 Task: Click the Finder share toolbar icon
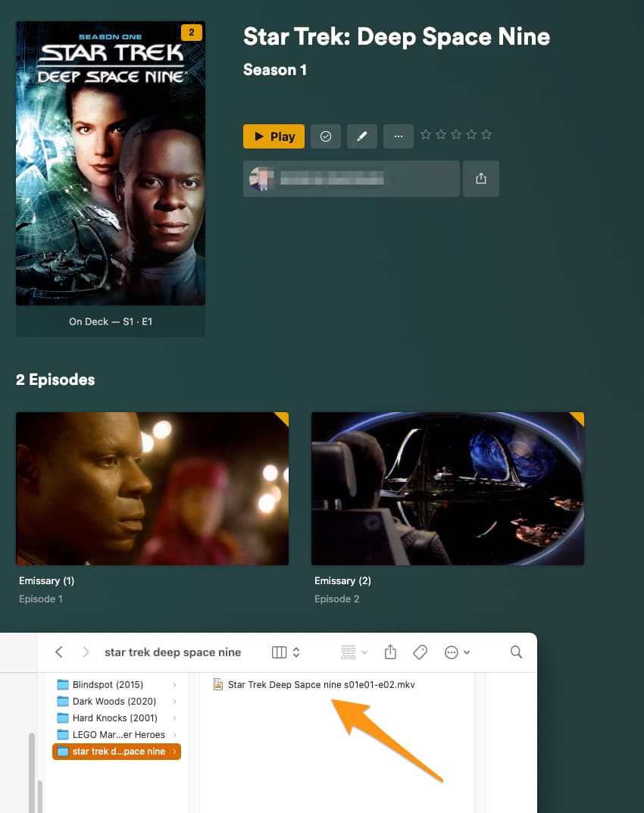pos(390,652)
